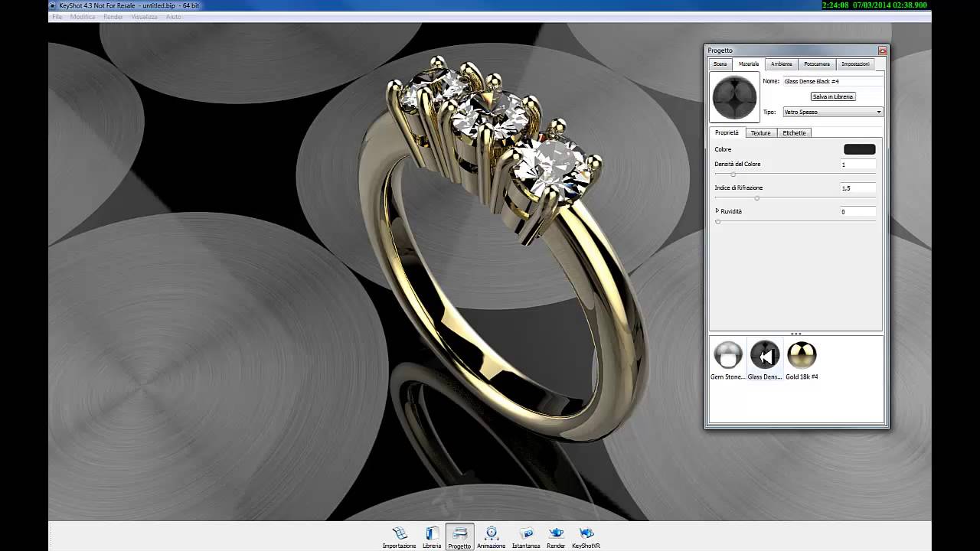The image size is (980, 551).
Task: Click the Ruvidità value field
Action: point(857,212)
